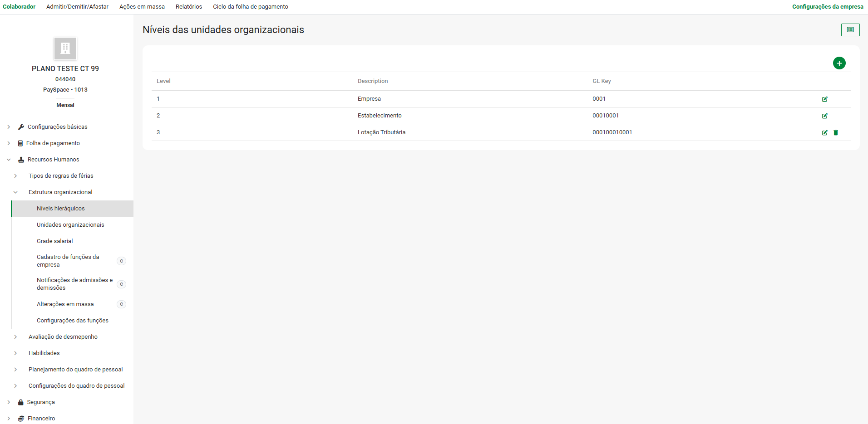Click the company building logo thumbnail

65,49
